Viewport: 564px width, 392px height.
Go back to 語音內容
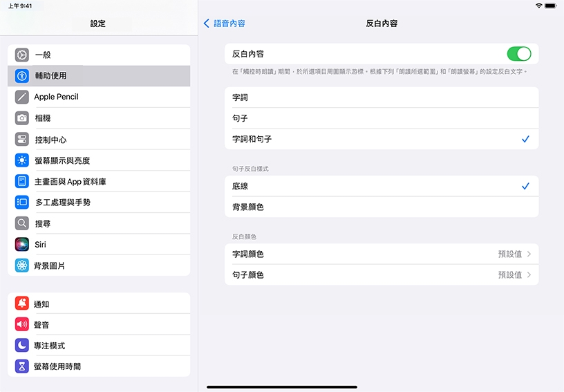point(225,24)
